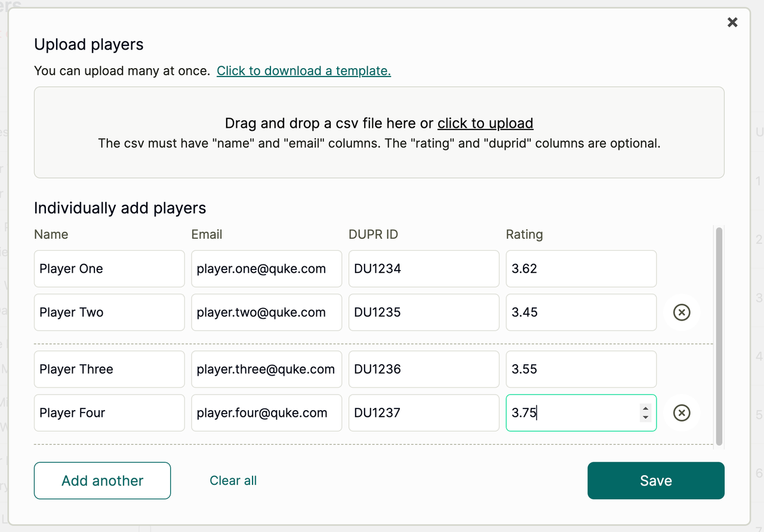764x532 pixels.
Task: Click the download a template link
Action: click(x=303, y=71)
